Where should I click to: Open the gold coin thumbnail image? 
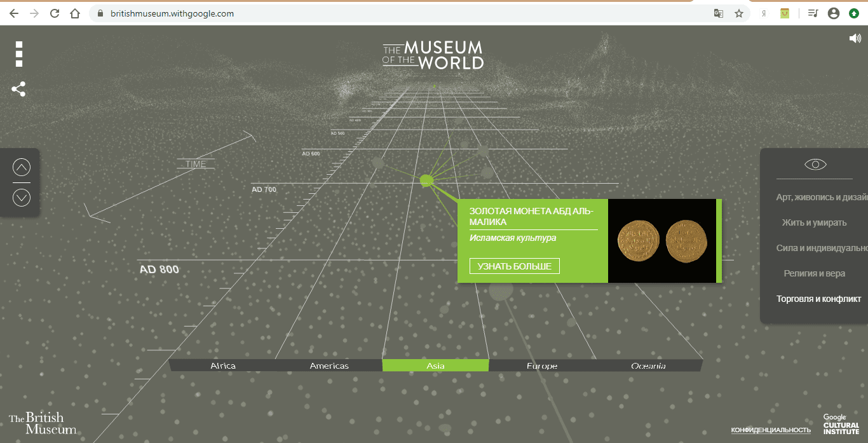point(662,241)
